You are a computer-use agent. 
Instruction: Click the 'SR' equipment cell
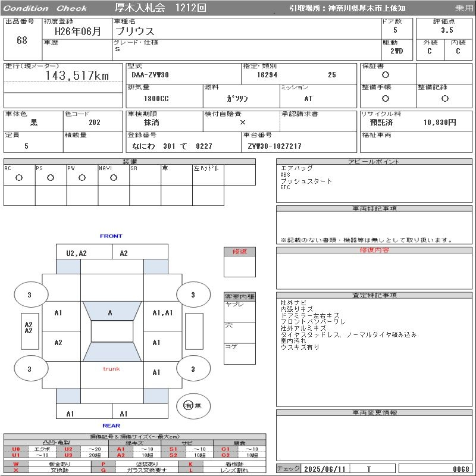click(145, 175)
